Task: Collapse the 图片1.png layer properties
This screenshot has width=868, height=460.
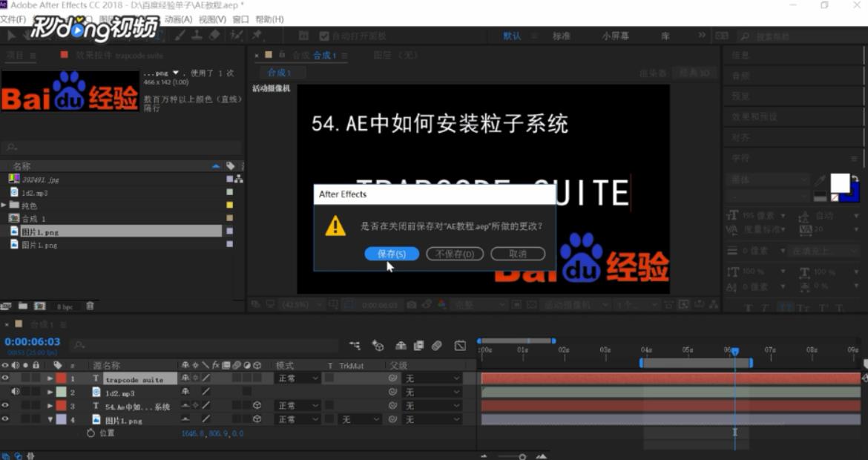Action: point(50,420)
